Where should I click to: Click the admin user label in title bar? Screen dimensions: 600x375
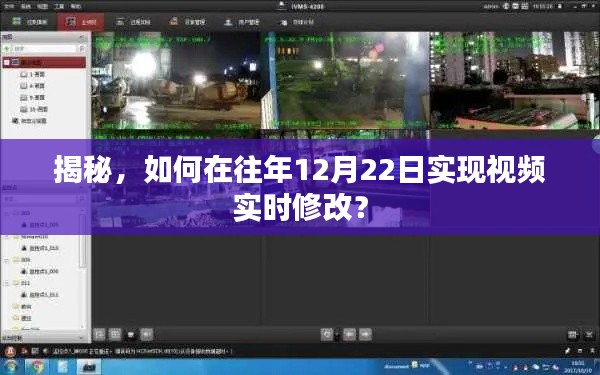(x=491, y=6)
